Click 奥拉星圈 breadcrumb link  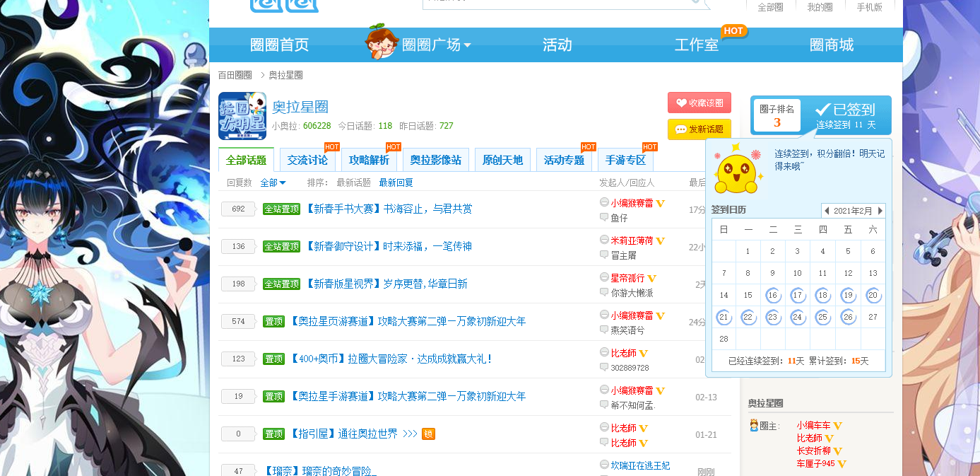[x=285, y=75]
